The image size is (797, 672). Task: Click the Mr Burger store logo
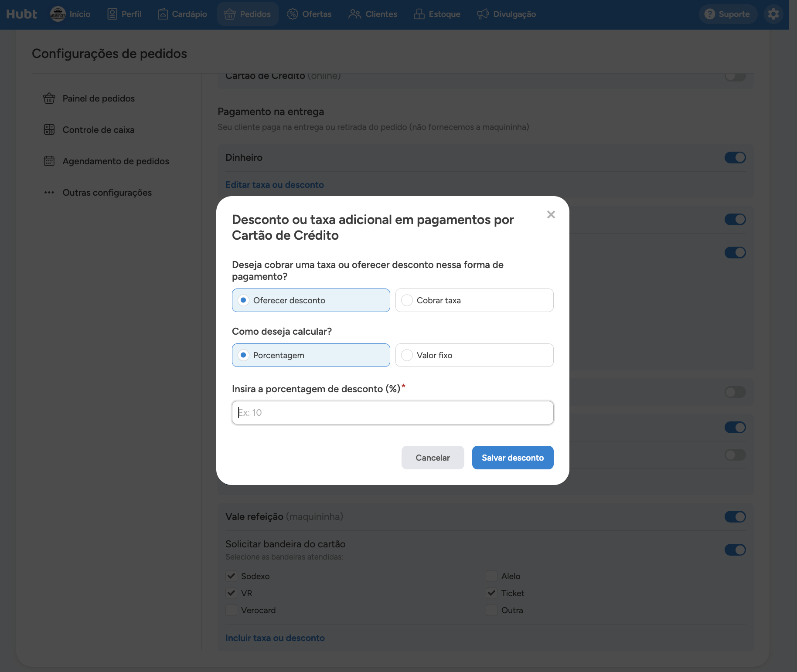[58, 14]
